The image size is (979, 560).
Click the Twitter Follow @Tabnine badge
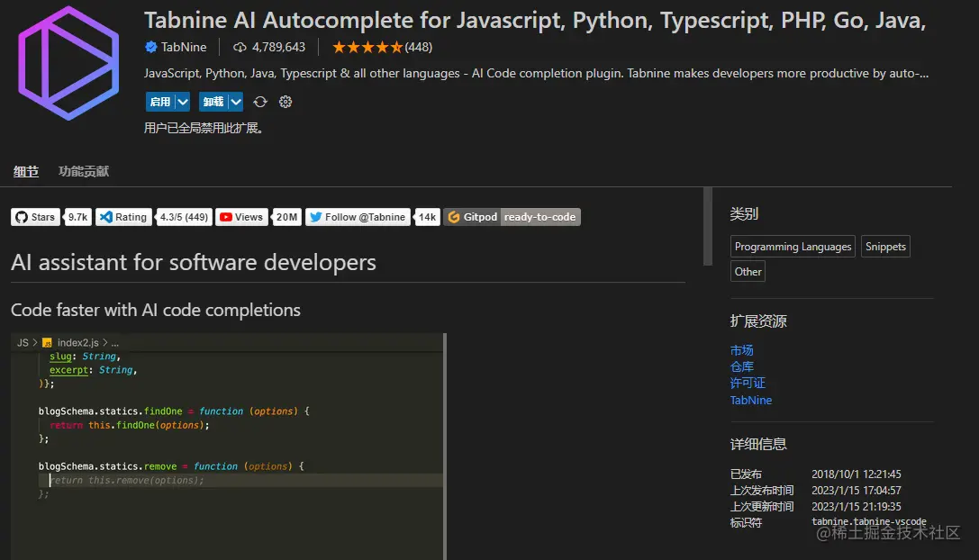(358, 217)
